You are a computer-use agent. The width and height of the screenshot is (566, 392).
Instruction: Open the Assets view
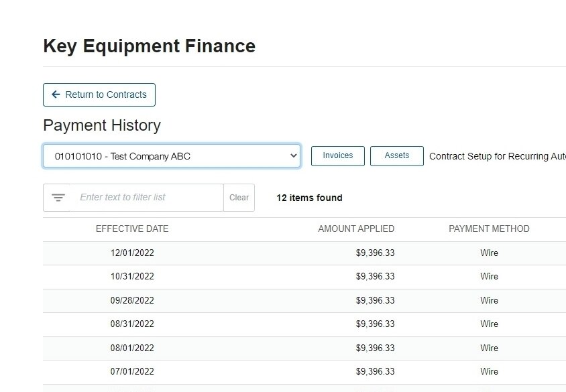[397, 156]
